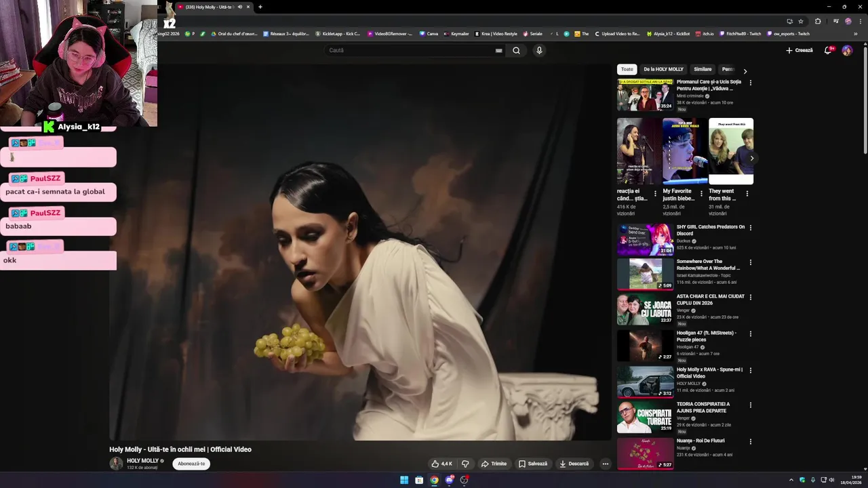The image size is (868, 488).
Task: Click the YouTube search magnifier button
Action: 516,50
